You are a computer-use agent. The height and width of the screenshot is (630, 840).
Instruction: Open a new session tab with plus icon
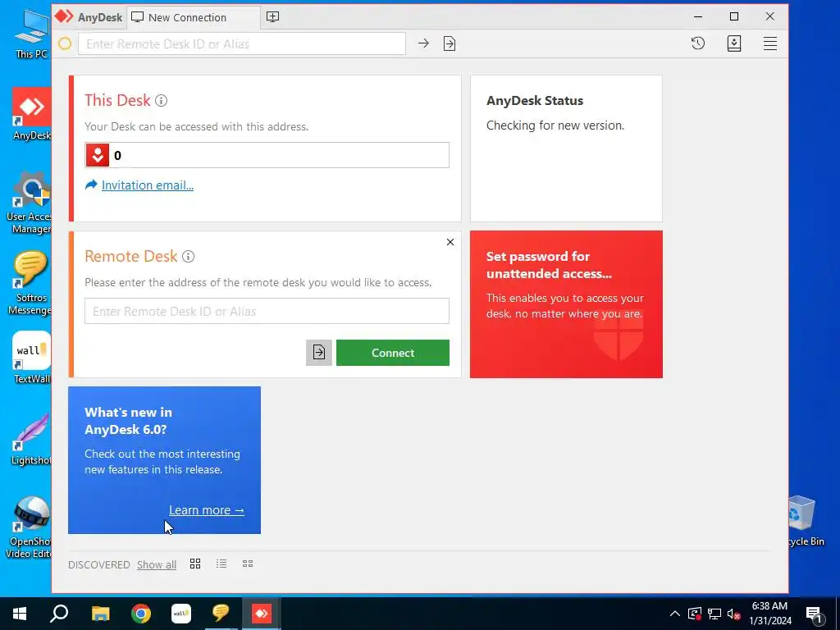[272, 16]
